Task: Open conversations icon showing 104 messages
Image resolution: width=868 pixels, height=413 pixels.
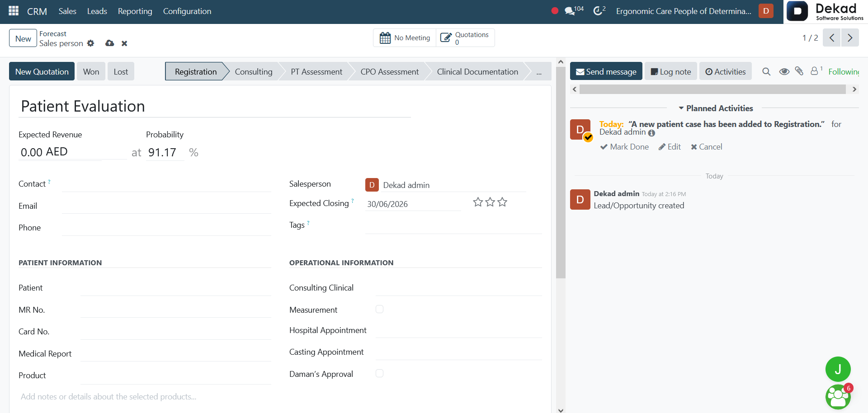Action: click(x=574, y=10)
